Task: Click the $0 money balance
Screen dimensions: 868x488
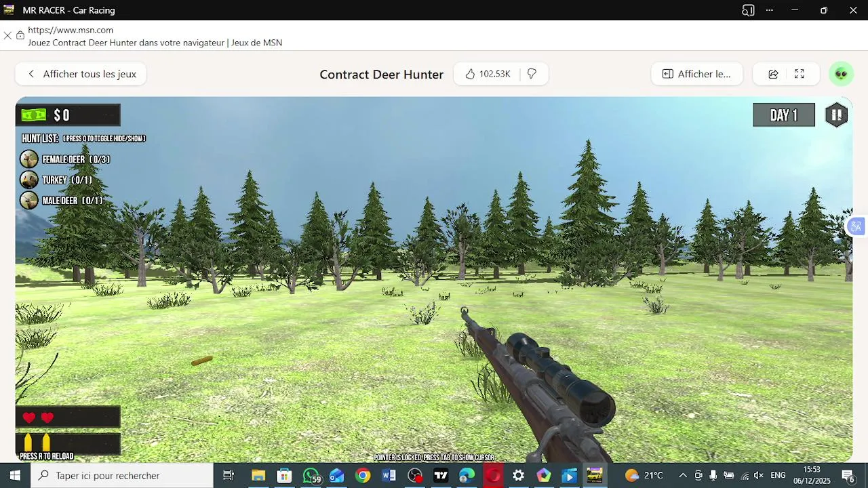Action: pos(62,115)
